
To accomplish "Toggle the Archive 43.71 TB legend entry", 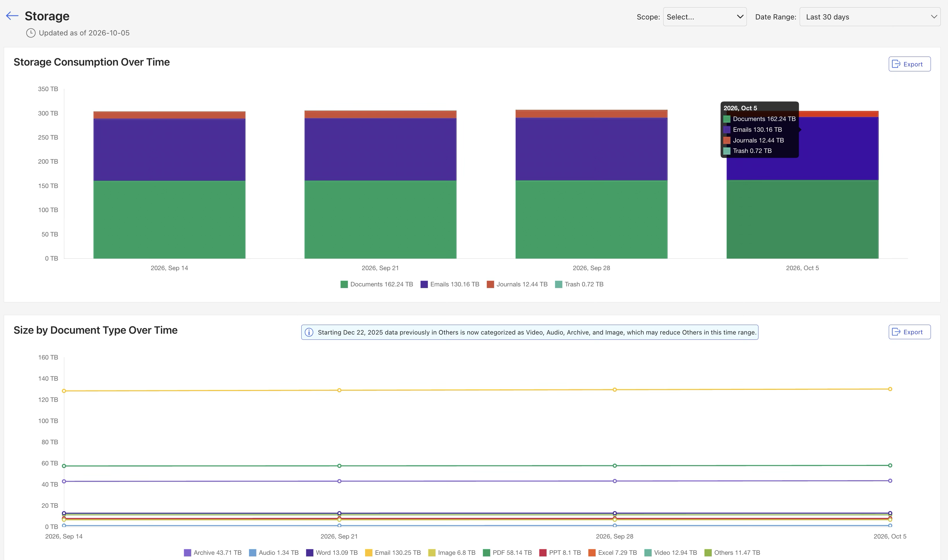I will point(213,553).
